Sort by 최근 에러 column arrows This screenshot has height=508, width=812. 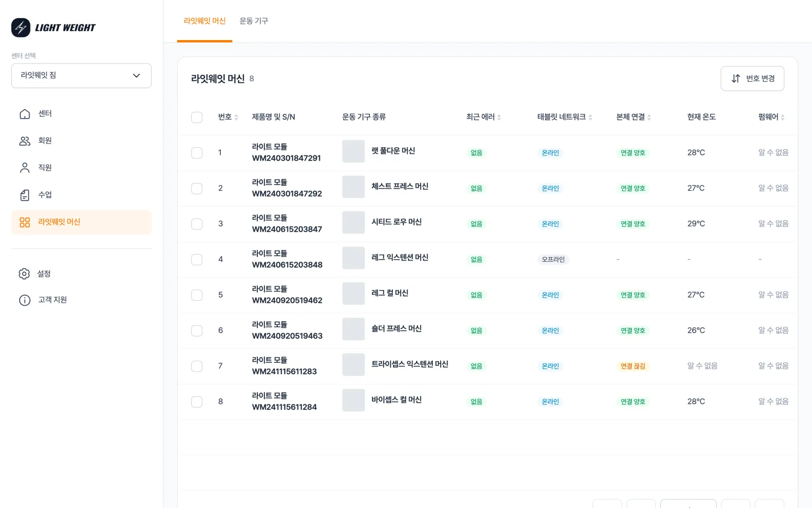coord(499,117)
